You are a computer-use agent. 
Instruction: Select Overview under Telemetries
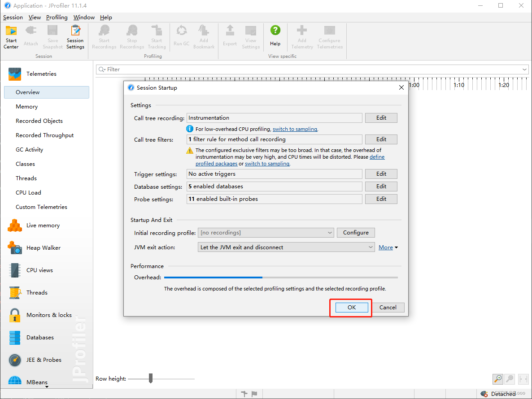[47, 92]
